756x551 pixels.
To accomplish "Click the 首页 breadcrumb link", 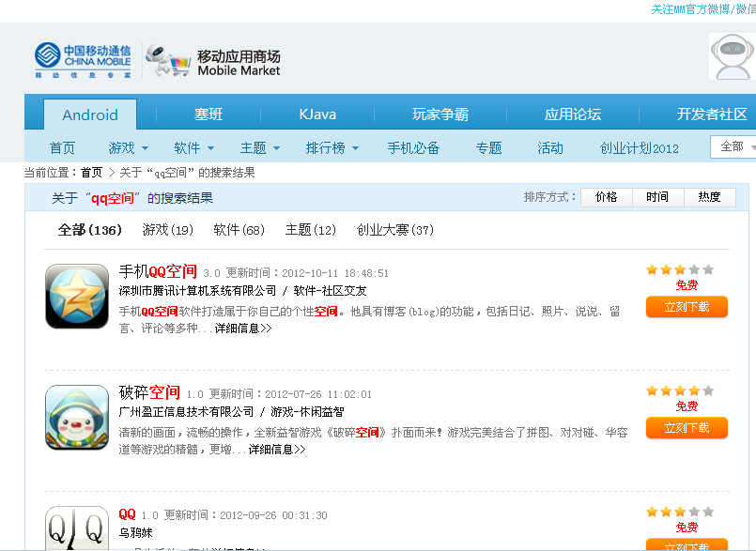I will pyautogui.click(x=91, y=173).
